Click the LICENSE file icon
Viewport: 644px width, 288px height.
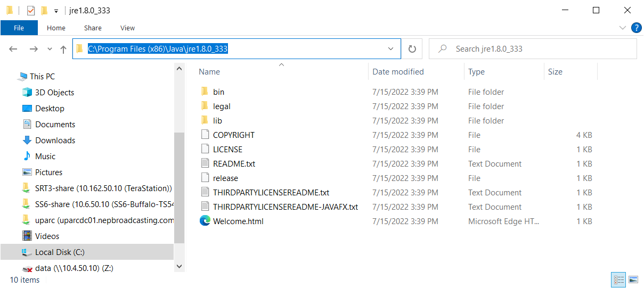pos(205,149)
